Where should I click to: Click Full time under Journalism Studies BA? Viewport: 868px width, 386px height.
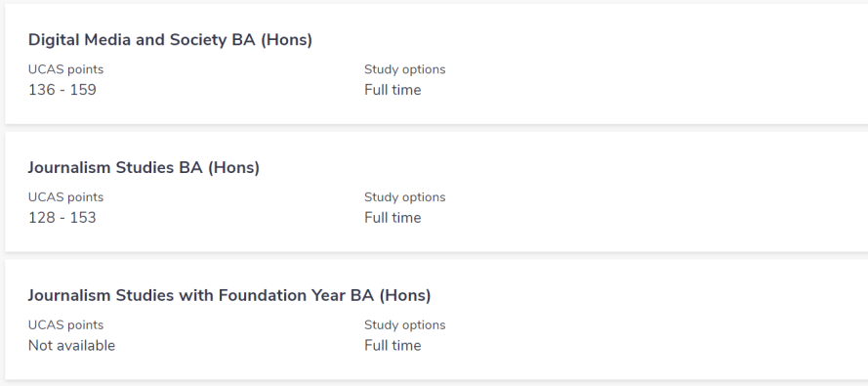tap(393, 218)
